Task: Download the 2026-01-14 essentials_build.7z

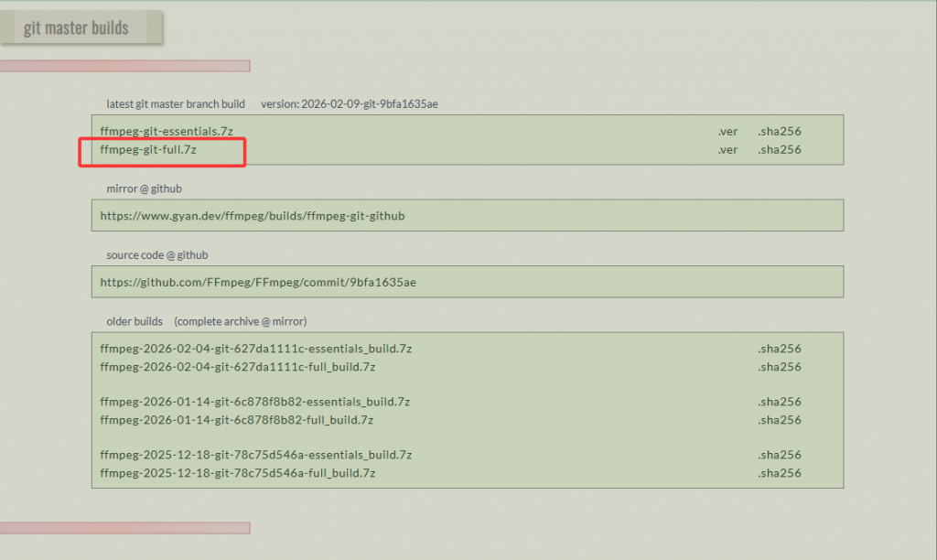Action: tap(254, 402)
